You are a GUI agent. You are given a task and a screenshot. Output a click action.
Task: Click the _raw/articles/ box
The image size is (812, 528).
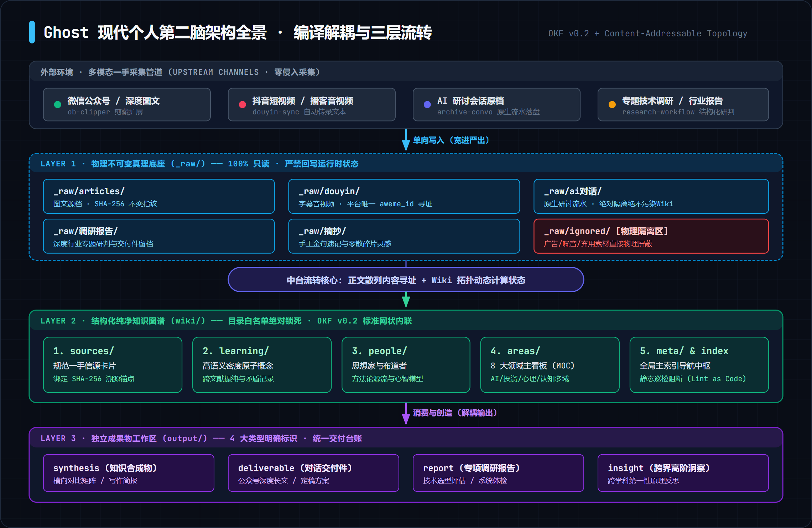click(x=159, y=196)
